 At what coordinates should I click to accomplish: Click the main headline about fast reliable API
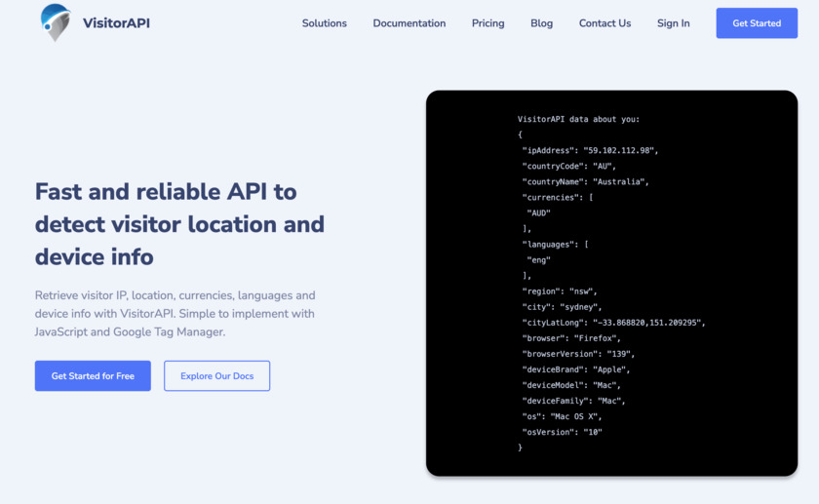(x=179, y=224)
